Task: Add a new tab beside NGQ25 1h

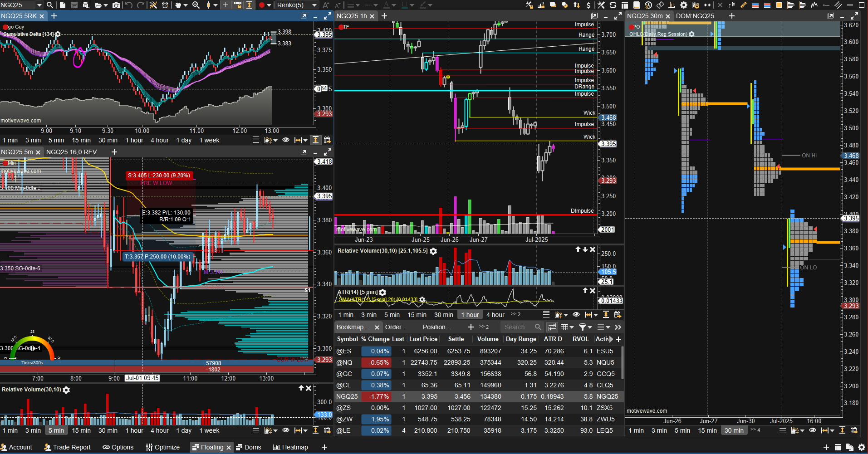Action: pyautogui.click(x=384, y=16)
